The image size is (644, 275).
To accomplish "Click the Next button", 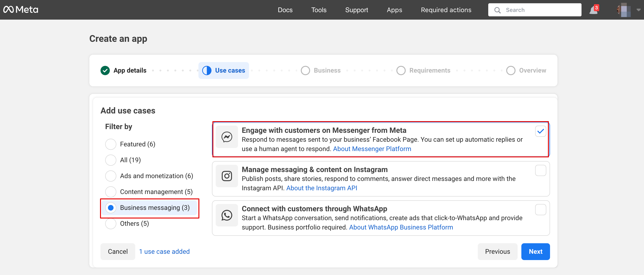I will point(536,251).
